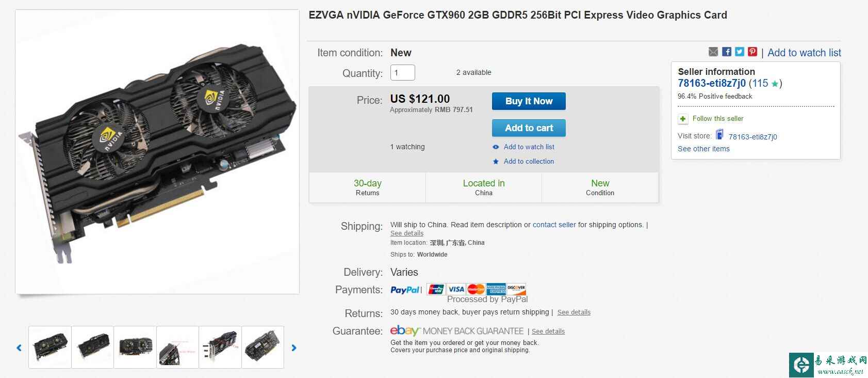Share this listing via the email icon

click(713, 52)
